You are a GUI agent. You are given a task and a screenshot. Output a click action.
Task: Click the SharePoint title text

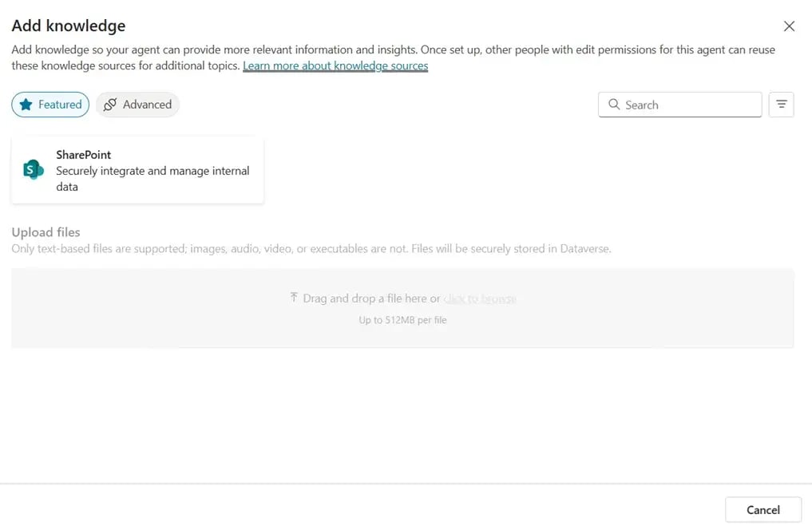pos(83,155)
